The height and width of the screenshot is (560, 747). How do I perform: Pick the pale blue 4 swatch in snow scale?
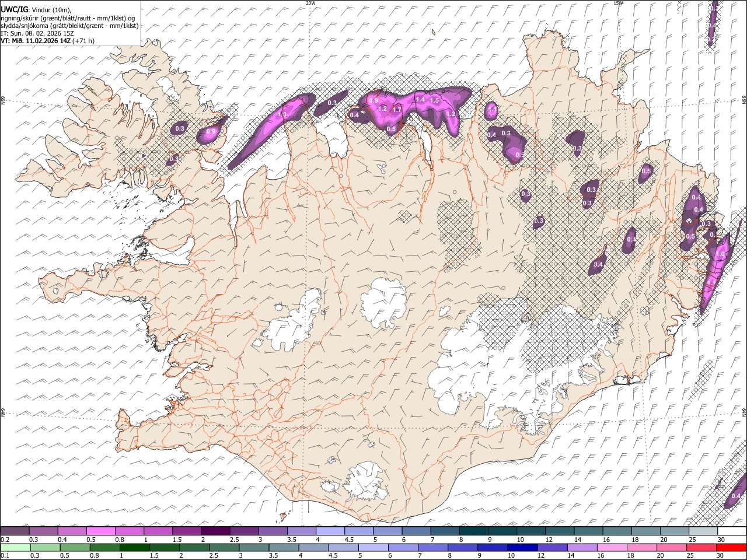[x=330, y=531]
